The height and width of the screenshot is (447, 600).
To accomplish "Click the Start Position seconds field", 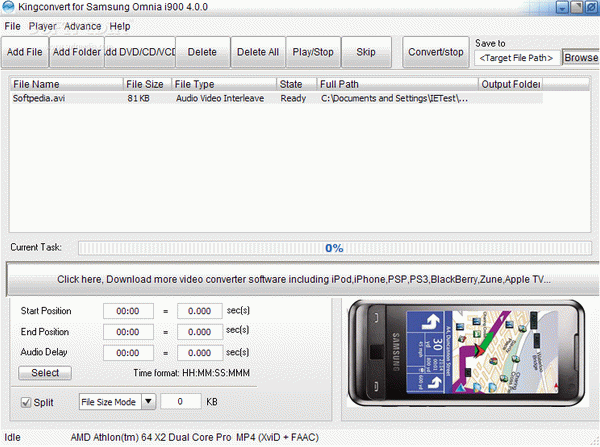I will click(x=200, y=311).
